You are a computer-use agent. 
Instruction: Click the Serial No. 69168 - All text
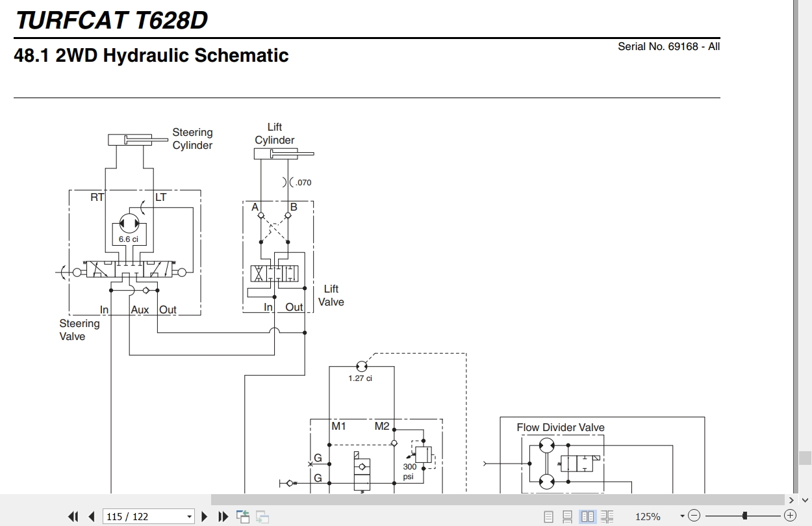click(x=669, y=47)
